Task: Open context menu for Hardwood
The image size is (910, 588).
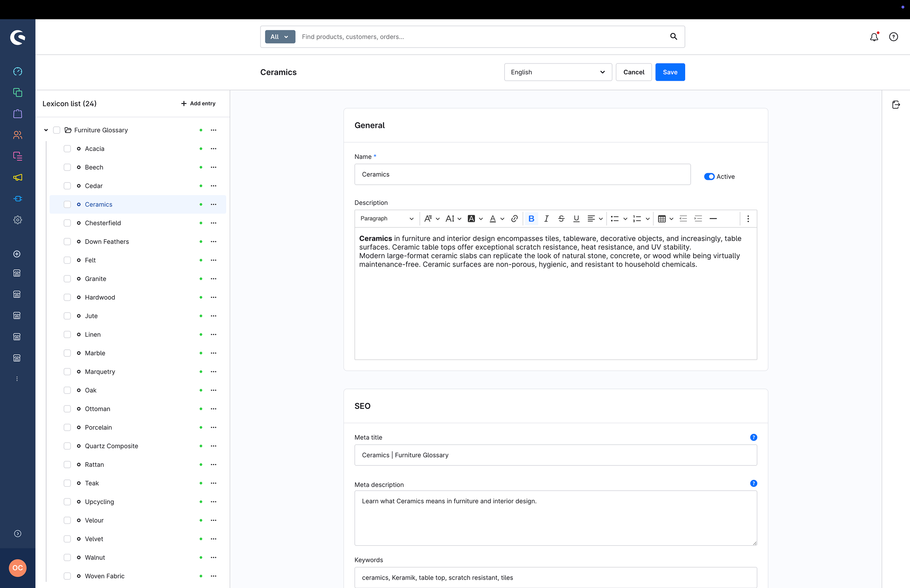Action: 214,297
